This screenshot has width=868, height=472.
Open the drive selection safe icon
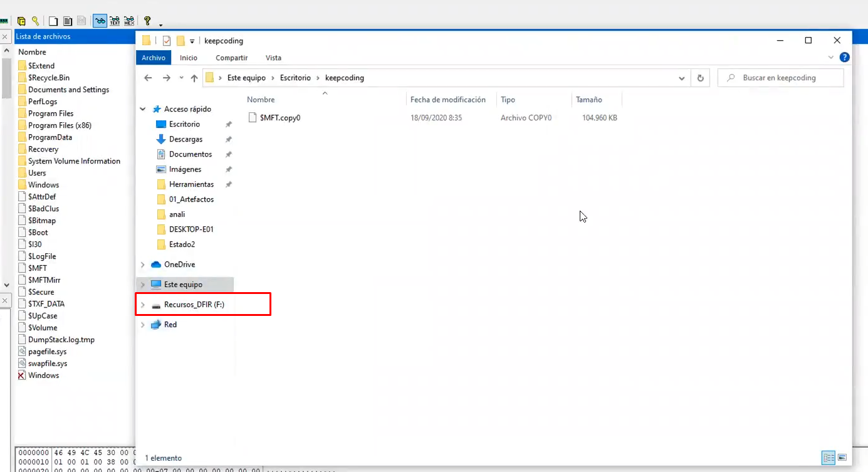[x=21, y=21]
